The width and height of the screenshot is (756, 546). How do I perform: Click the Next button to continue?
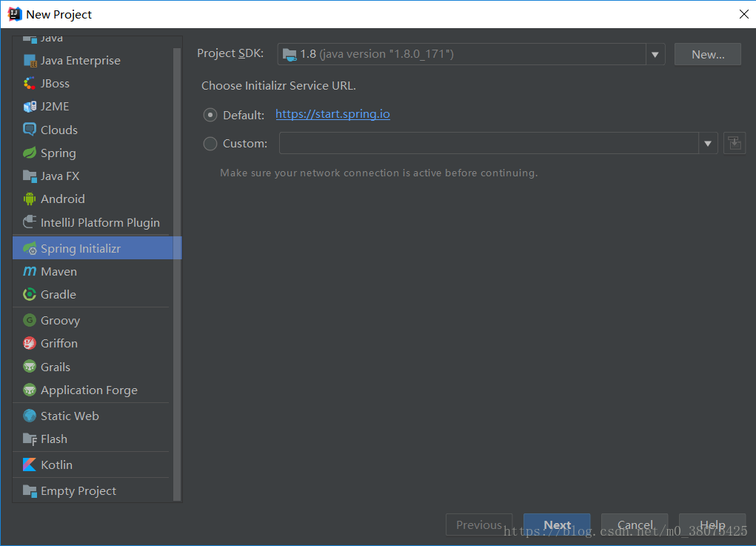(556, 525)
